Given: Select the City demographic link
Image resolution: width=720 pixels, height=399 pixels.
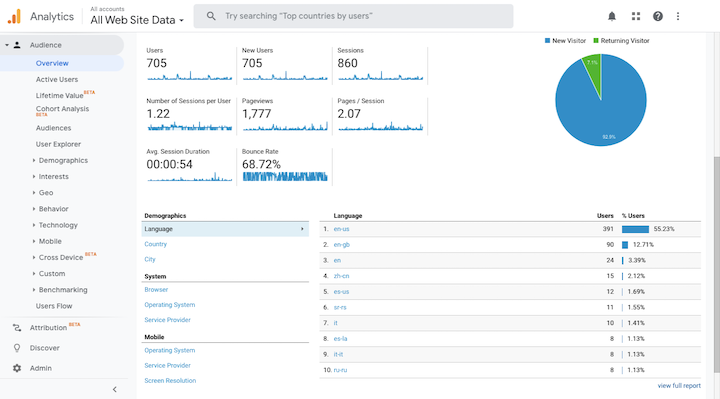Looking at the screenshot, I should [x=150, y=259].
